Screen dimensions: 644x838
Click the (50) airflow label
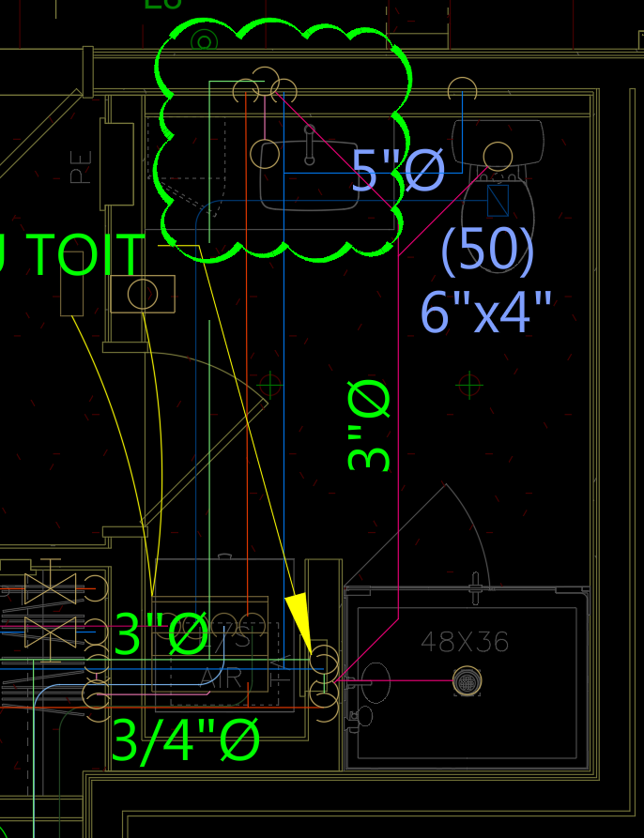coord(487,250)
